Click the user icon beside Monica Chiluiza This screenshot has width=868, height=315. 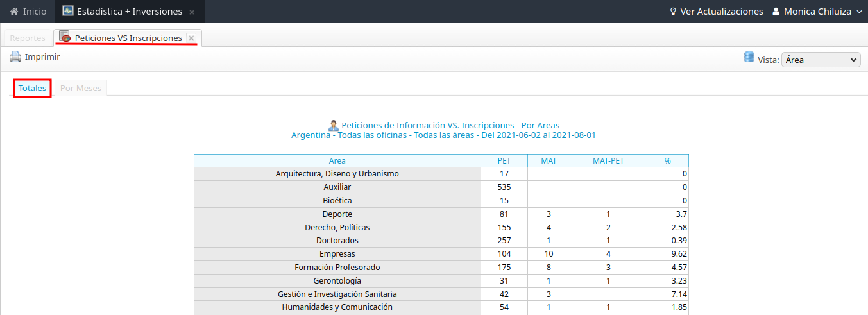coord(776,12)
